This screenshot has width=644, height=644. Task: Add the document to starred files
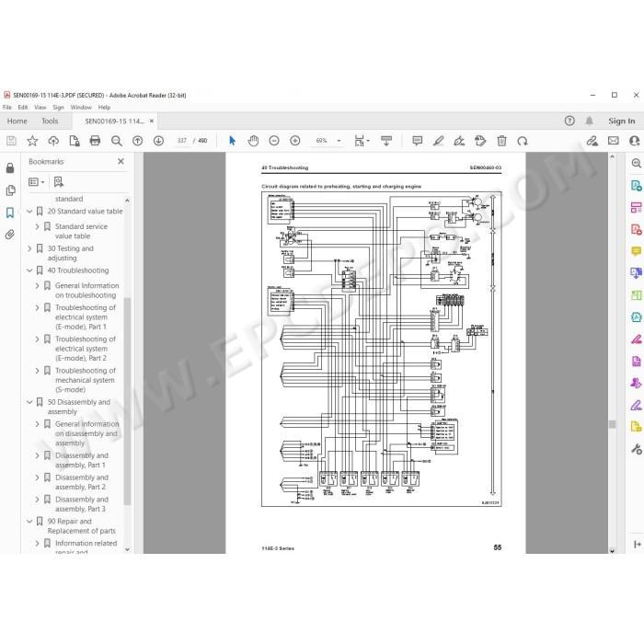(32, 141)
